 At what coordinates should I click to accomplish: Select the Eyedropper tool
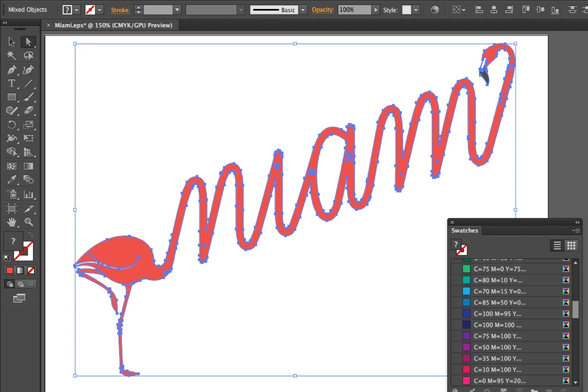(11, 180)
